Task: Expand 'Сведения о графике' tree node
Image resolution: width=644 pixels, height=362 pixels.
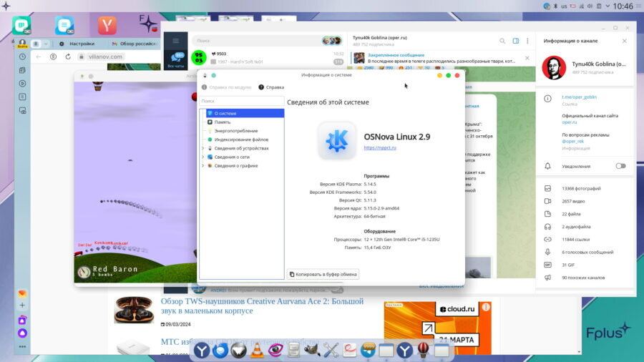Action: coord(203,165)
